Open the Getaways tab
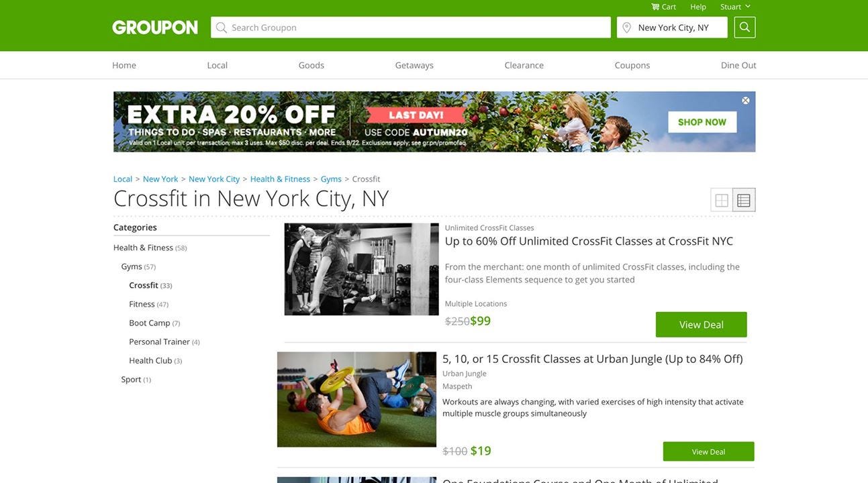The image size is (868, 483). [414, 65]
